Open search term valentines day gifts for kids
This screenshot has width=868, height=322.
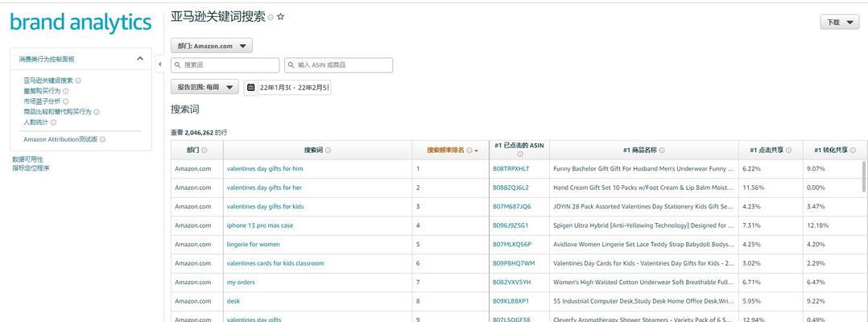265,206
